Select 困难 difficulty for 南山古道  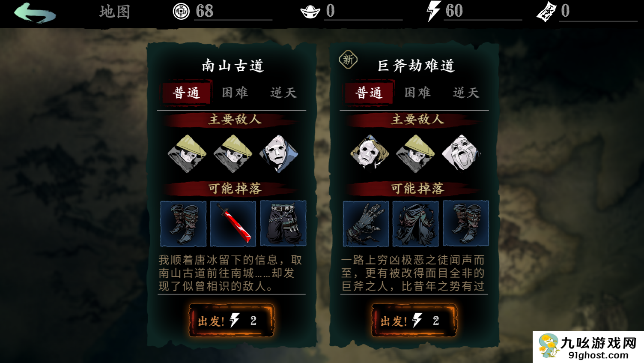(x=235, y=93)
